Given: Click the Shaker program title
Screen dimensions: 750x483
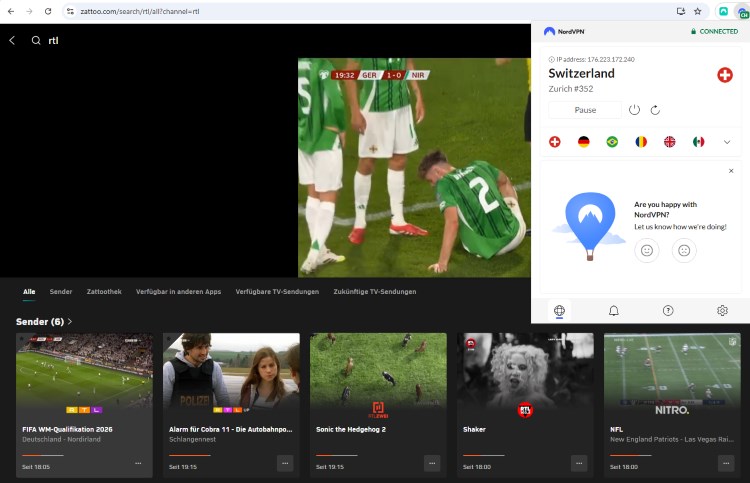Looking at the screenshot, I should (x=474, y=429).
